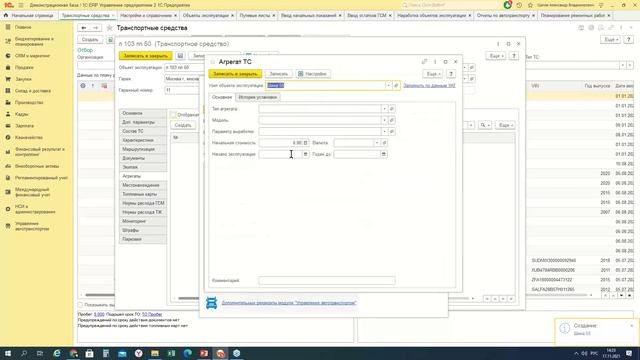Open calendar for 'Начало эксплуатации' date

click(305, 154)
